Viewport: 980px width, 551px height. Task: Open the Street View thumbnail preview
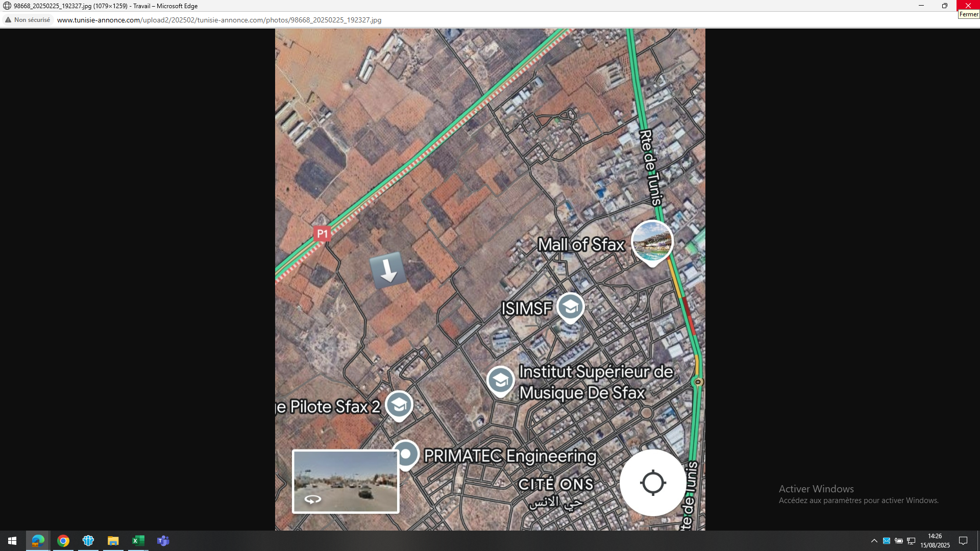pyautogui.click(x=346, y=481)
